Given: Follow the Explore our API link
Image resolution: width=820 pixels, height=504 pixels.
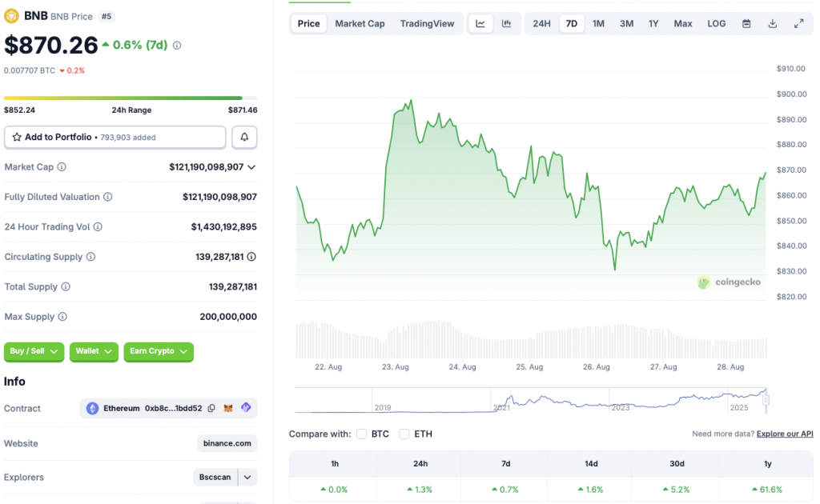Looking at the screenshot, I should click(x=785, y=434).
